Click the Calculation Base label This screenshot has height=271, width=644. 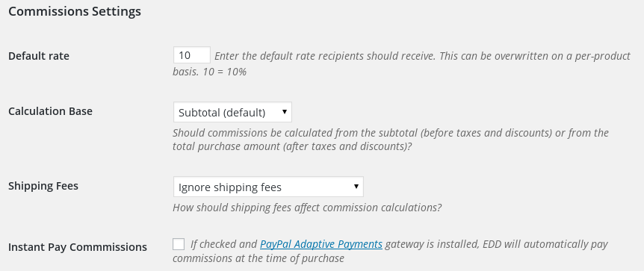point(50,110)
